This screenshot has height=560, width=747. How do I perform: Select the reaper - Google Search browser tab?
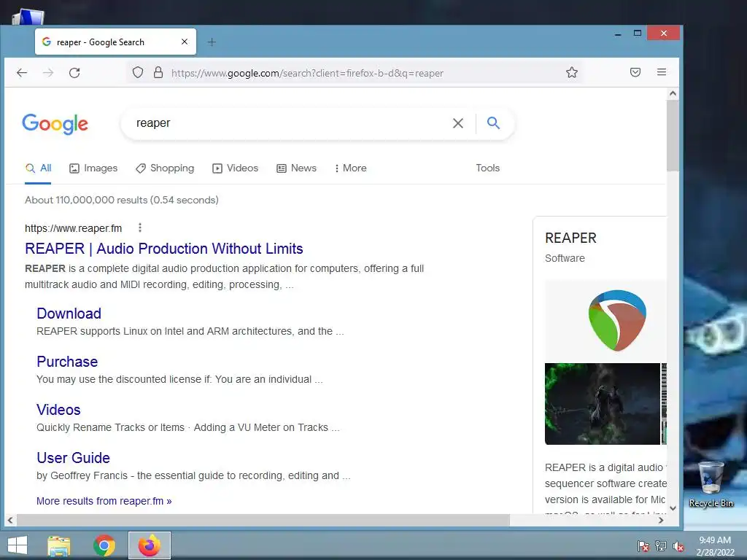(115, 42)
